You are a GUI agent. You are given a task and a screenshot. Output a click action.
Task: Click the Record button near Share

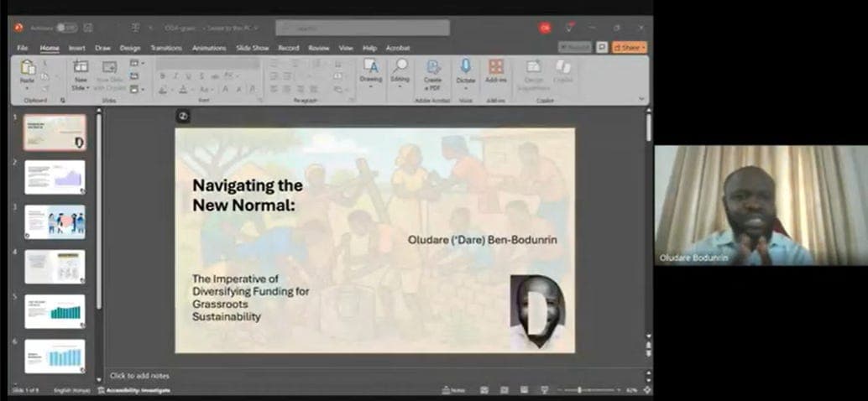(x=574, y=48)
